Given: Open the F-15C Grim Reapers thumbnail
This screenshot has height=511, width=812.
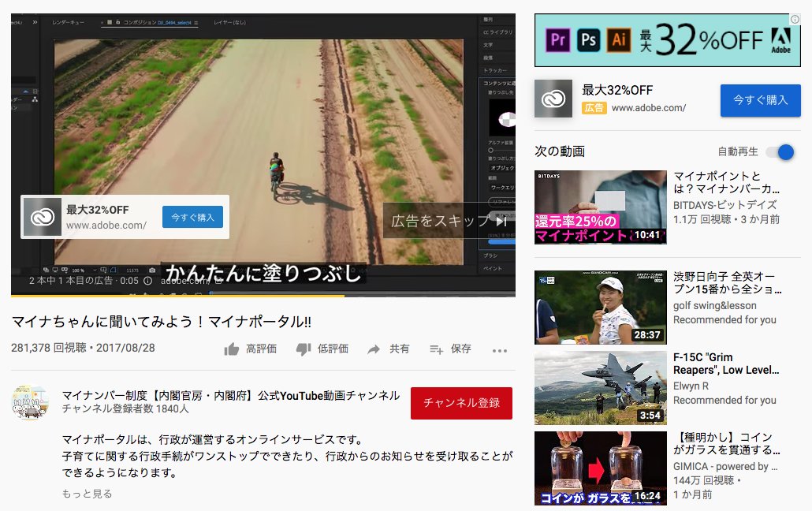Looking at the screenshot, I should click(x=600, y=388).
